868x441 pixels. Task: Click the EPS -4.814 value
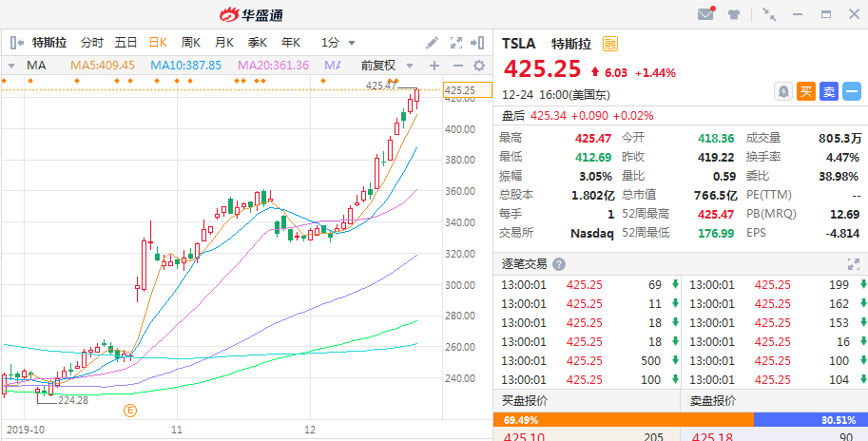(843, 233)
